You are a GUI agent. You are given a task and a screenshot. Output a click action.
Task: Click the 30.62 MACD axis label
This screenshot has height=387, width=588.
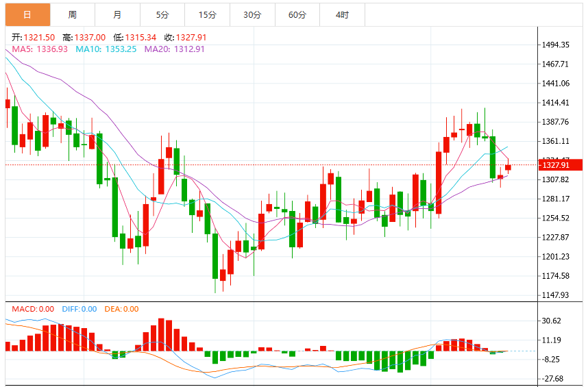pos(551,321)
